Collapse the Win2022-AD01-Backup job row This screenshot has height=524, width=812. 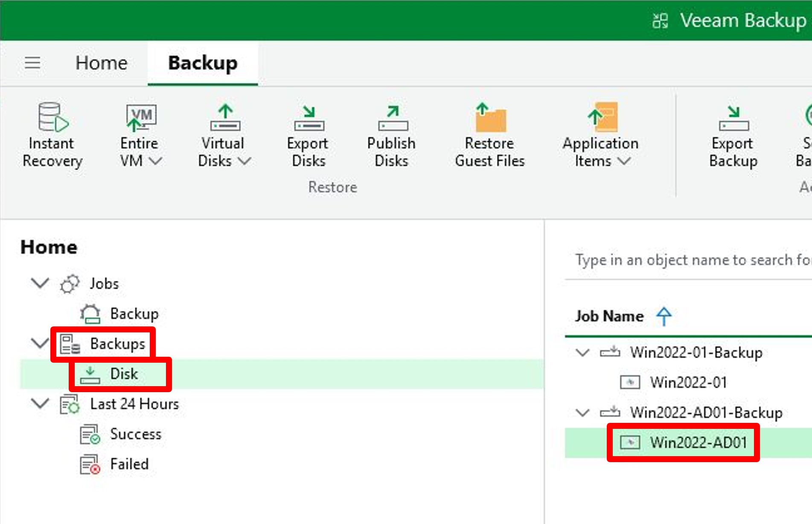(x=583, y=413)
